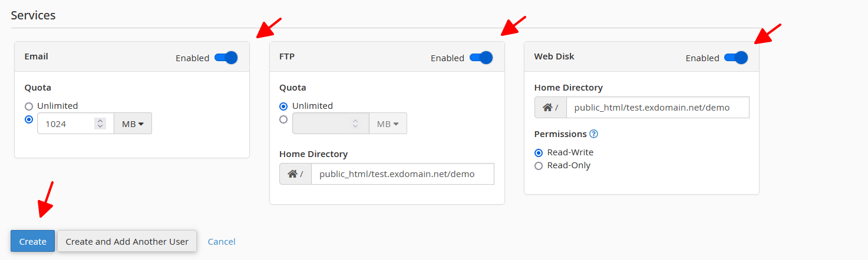
Task: Click the disabled FTP quota spinner arrows
Action: (355, 124)
